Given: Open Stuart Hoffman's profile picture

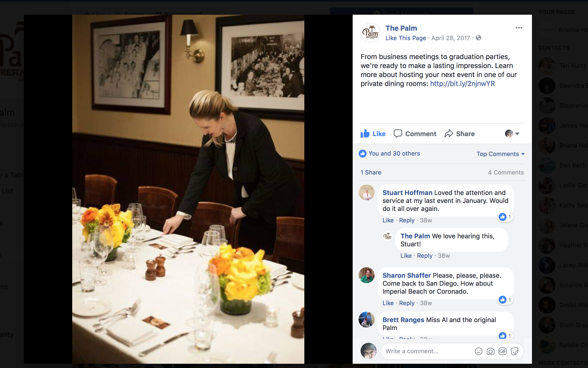Looking at the screenshot, I should [x=366, y=192].
